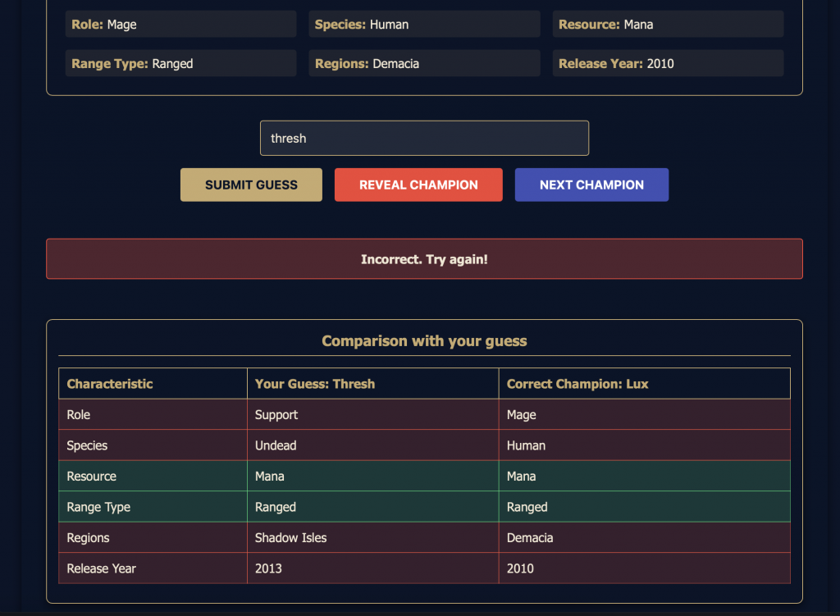The image size is (840, 616).
Task: Click the "Your Guess: Thresh" column header
Action: point(372,384)
